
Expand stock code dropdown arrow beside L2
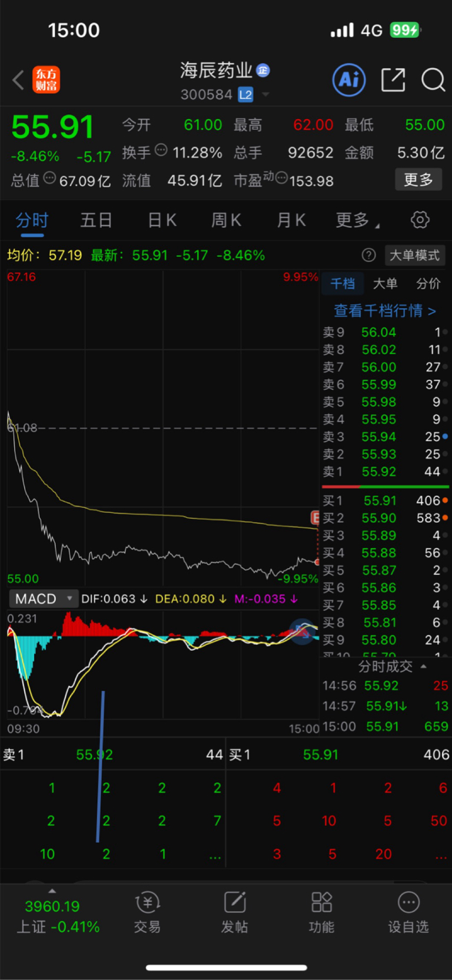tap(265, 94)
